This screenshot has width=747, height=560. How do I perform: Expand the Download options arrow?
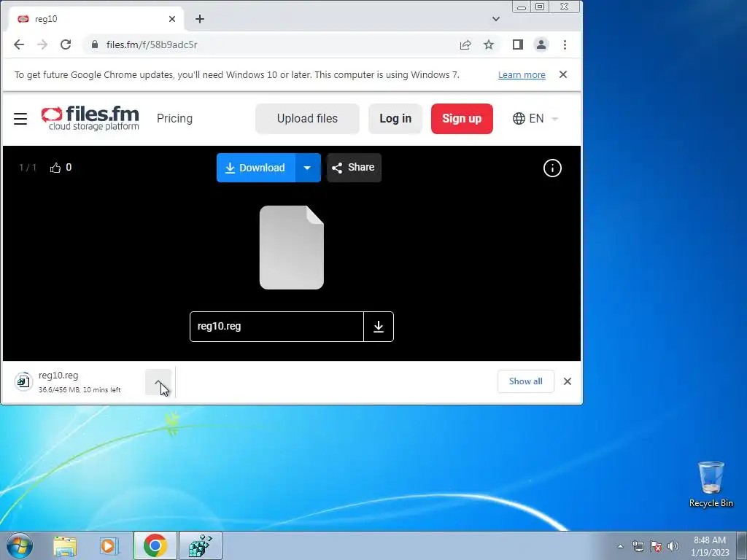[308, 168]
